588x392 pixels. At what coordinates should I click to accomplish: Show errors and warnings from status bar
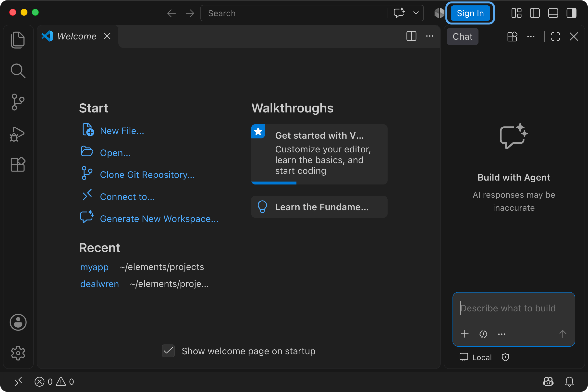pyautogui.click(x=54, y=381)
